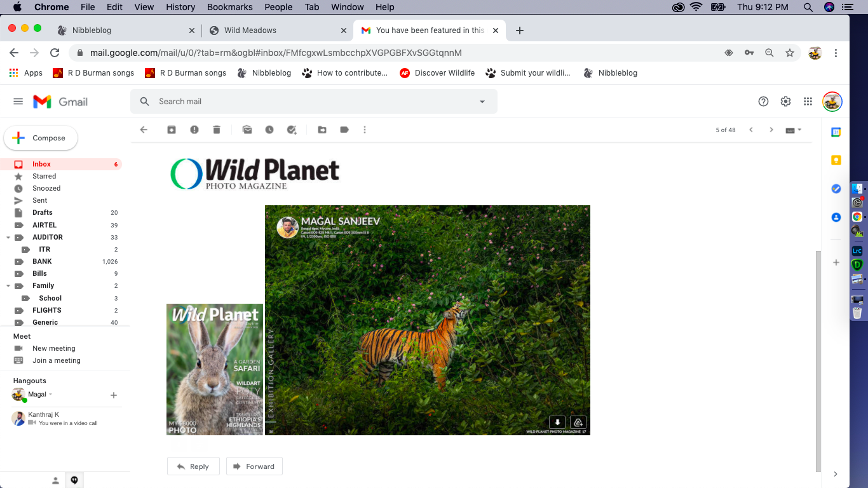Collapse the AUDITOR label in the sidebar
This screenshot has width=868, height=488.
click(x=8, y=238)
